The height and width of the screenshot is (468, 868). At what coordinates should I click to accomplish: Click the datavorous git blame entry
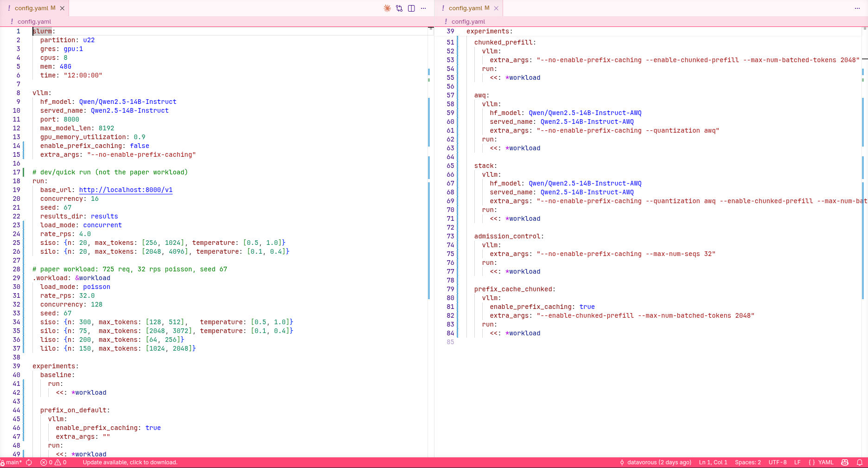(656, 462)
